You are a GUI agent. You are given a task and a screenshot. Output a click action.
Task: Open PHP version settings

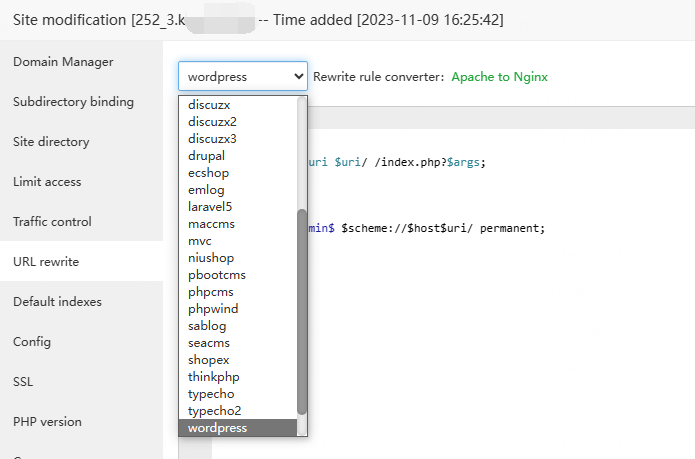tap(47, 422)
